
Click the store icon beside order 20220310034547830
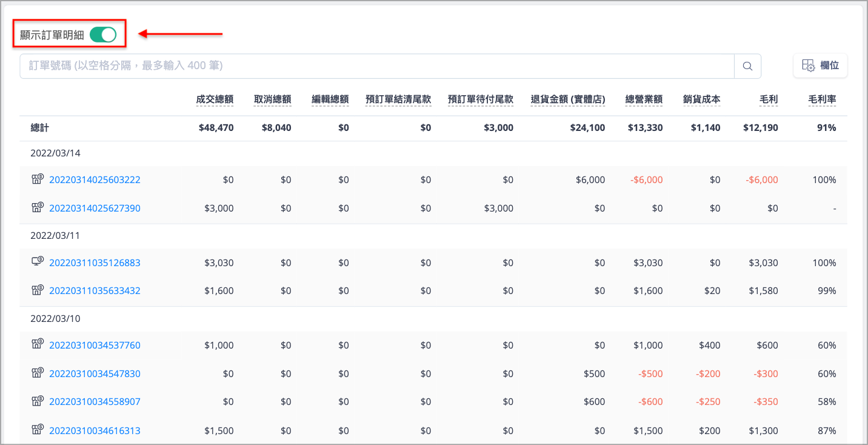[x=38, y=373]
